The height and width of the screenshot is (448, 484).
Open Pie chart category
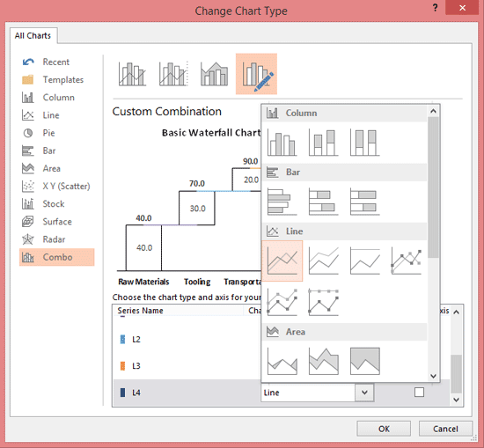(x=57, y=133)
